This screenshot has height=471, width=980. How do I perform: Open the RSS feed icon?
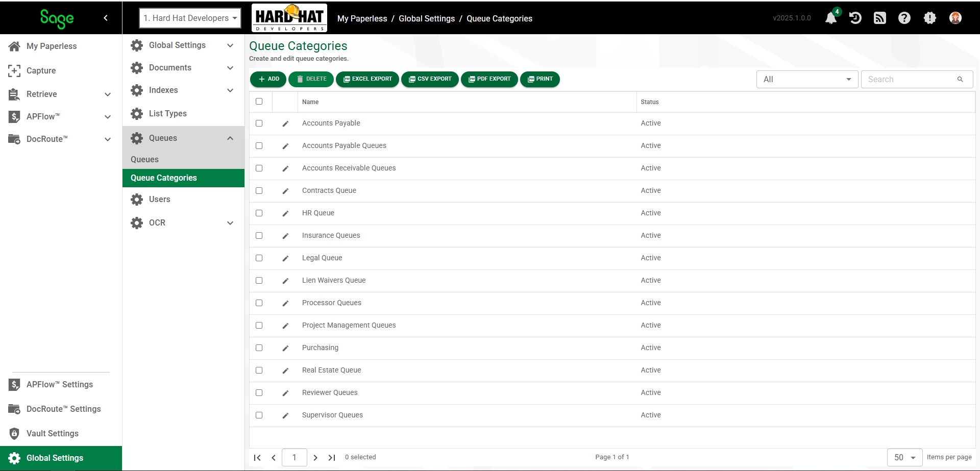point(880,18)
